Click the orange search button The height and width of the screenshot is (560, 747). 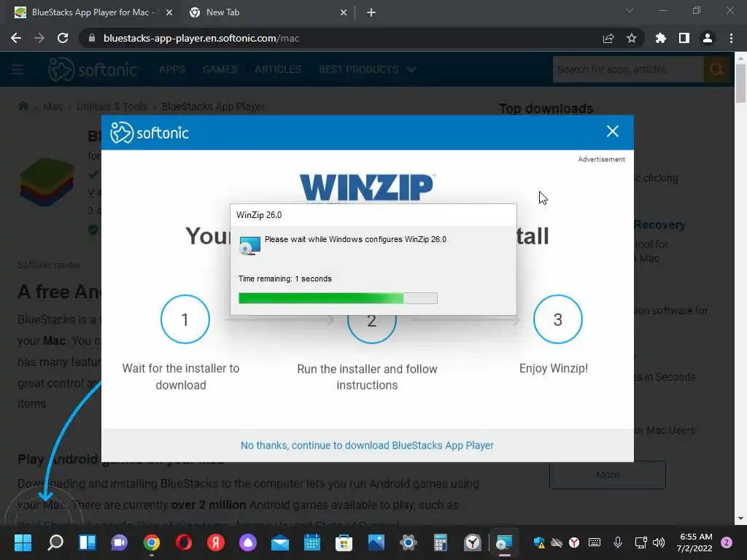716,69
